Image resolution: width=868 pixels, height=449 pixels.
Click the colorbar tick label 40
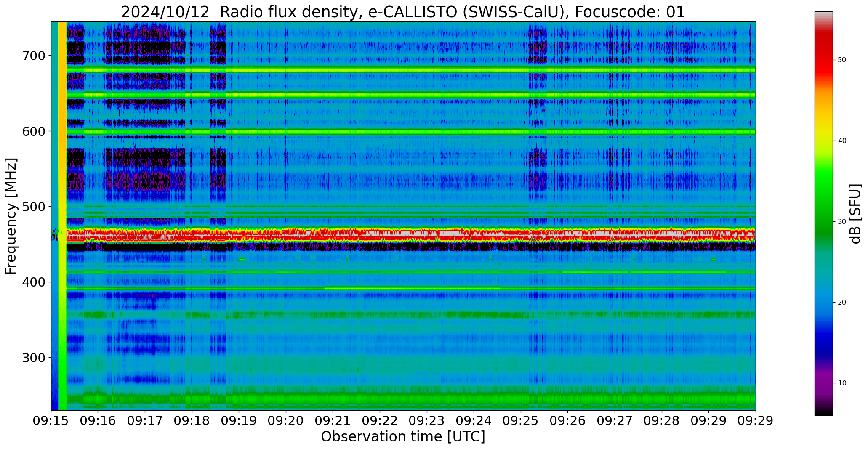tap(842, 141)
